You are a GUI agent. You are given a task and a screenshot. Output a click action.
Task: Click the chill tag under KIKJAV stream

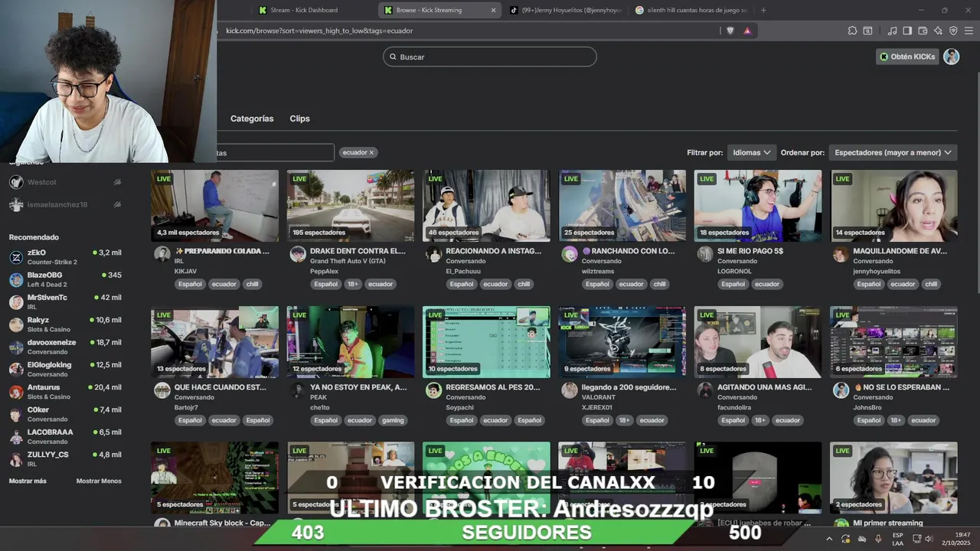(x=252, y=284)
